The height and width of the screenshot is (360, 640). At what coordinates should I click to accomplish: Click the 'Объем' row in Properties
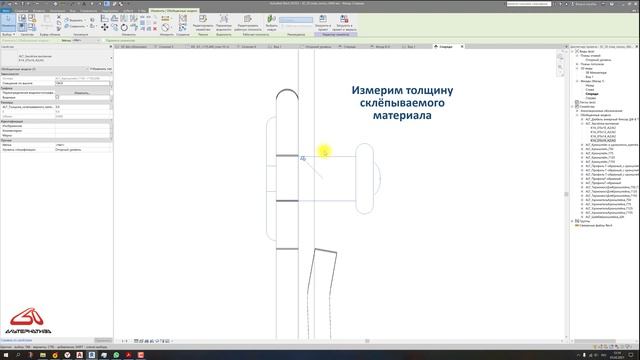click(x=56, y=116)
